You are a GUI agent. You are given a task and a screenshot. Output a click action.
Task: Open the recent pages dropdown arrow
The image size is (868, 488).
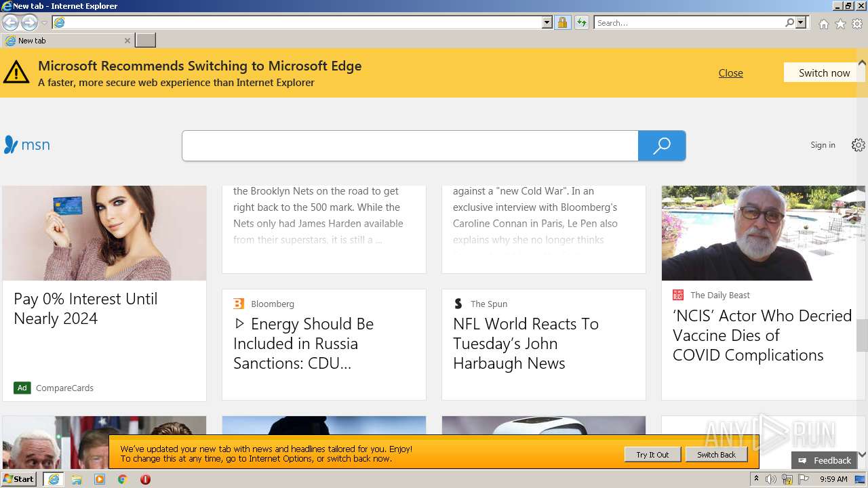click(x=44, y=23)
